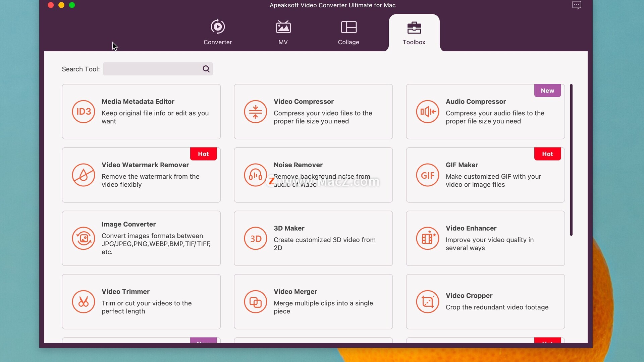The width and height of the screenshot is (644, 362).
Task: Open GIF Maker title text
Action: (x=462, y=165)
